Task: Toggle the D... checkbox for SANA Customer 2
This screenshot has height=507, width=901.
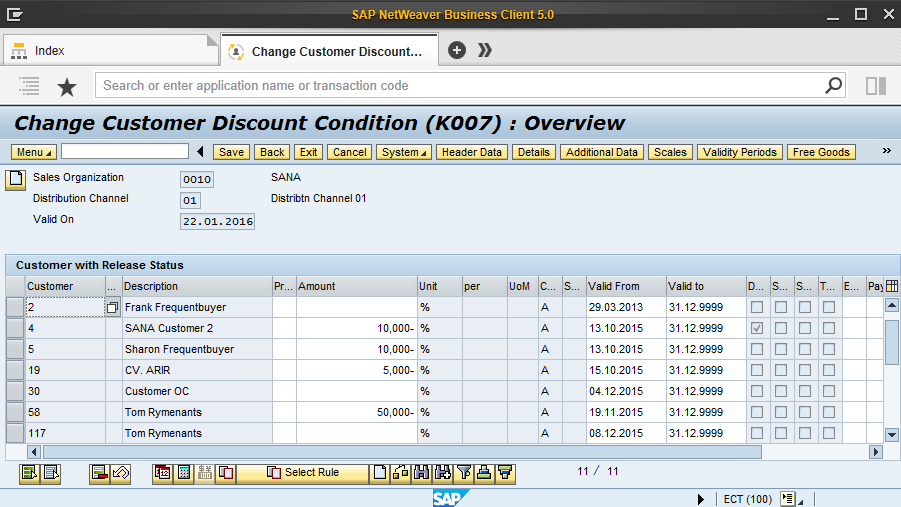Action: pos(757,328)
